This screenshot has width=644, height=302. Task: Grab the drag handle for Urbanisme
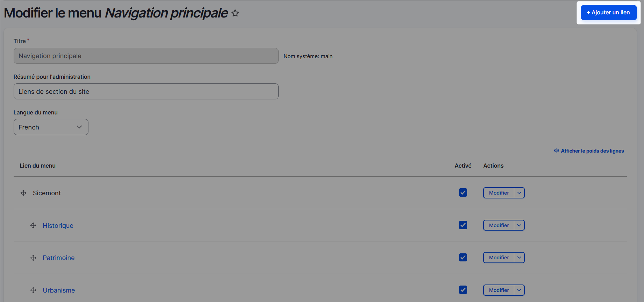pyautogui.click(x=33, y=290)
